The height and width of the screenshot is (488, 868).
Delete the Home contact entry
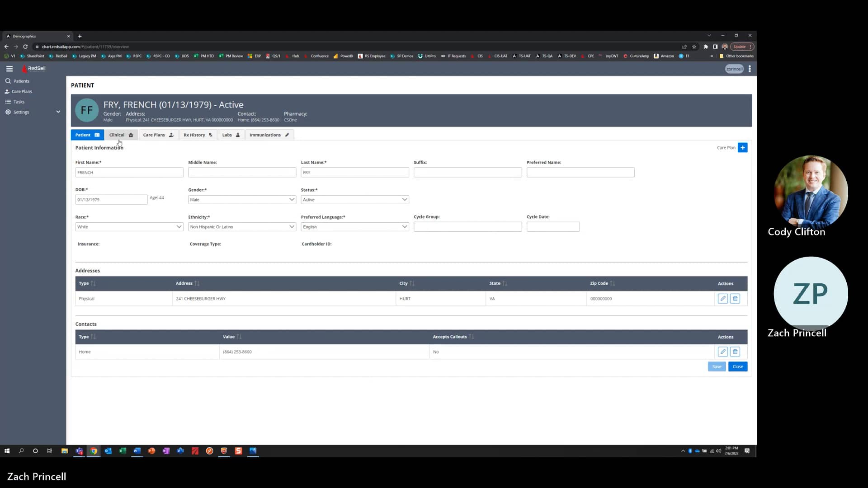click(x=735, y=352)
